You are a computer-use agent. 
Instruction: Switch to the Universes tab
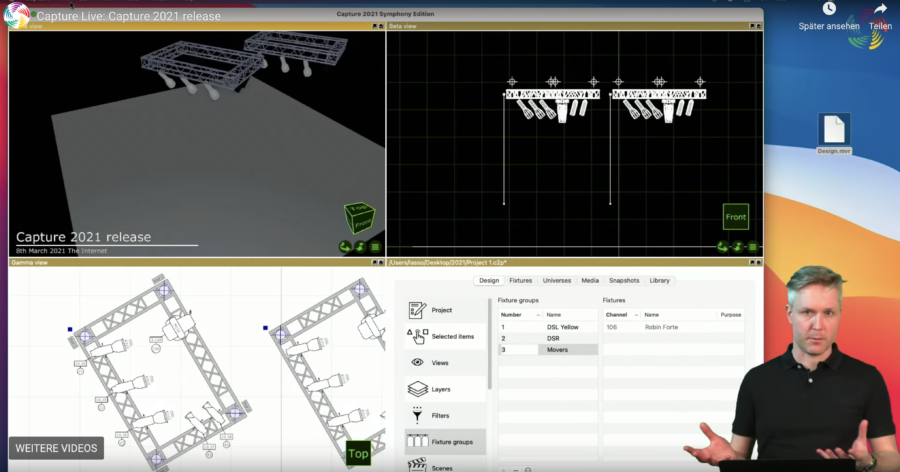click(557, 281)
